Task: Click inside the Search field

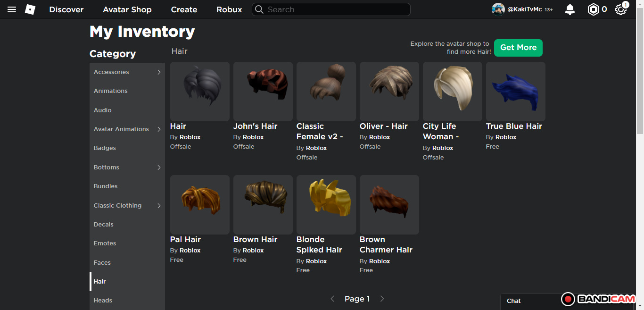Action: click(x=335, y=9)
